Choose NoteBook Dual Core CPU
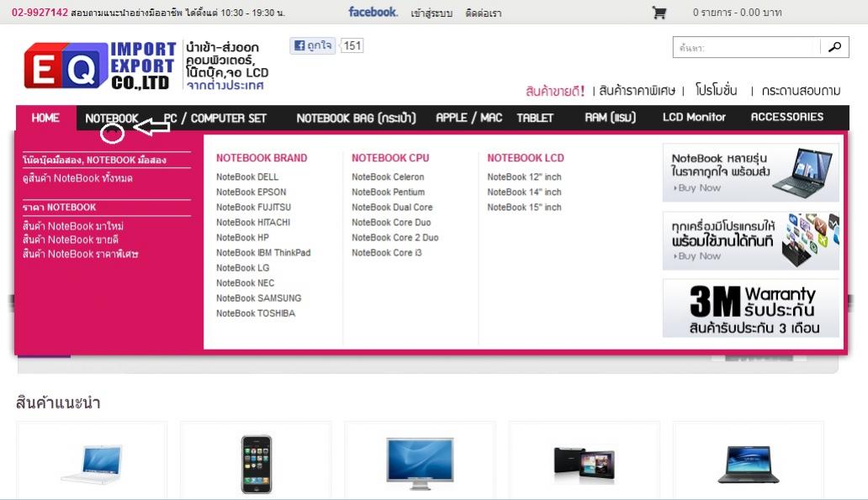 392,207
